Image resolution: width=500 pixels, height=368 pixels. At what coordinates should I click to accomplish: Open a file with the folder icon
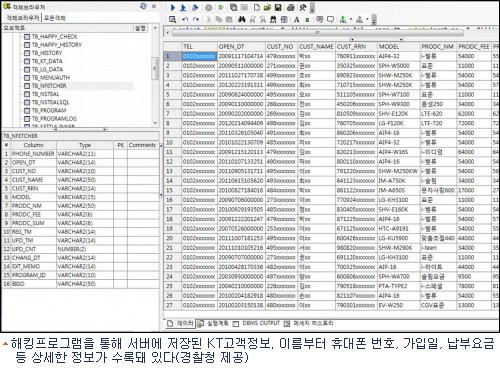[267, 7]
